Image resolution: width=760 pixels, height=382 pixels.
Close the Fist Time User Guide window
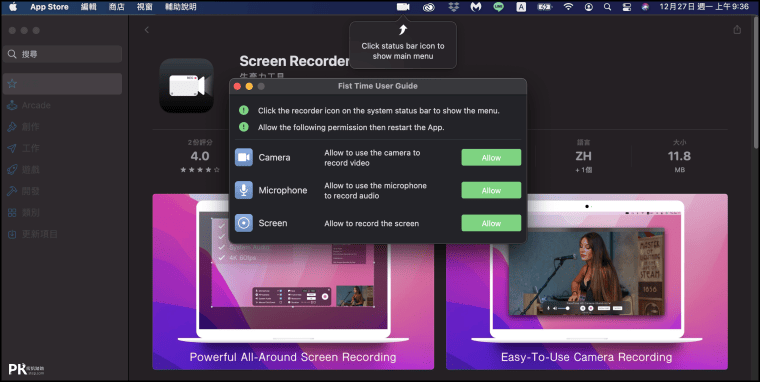click(x=238, y=86)
